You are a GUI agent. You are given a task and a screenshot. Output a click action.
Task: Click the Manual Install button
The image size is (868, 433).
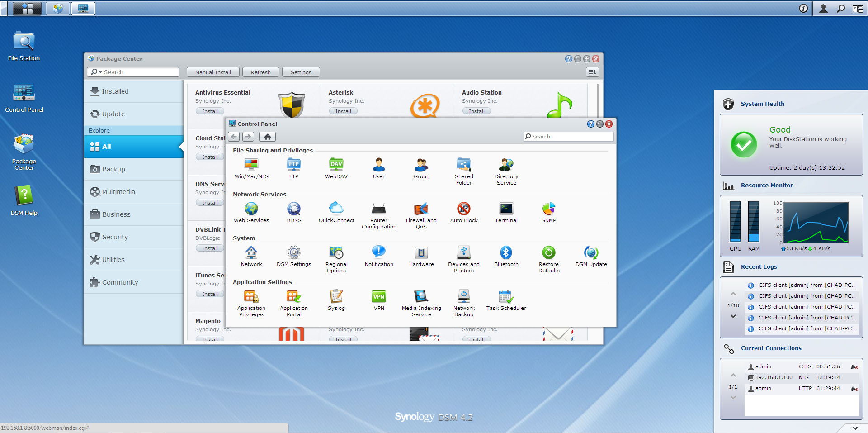(x=213, y=72)
